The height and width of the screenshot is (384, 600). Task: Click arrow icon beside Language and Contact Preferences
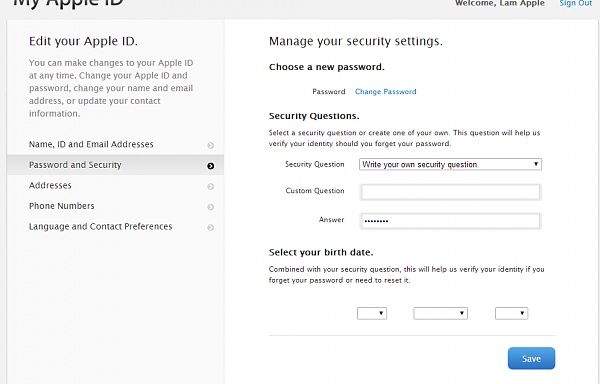click(210, 228)
